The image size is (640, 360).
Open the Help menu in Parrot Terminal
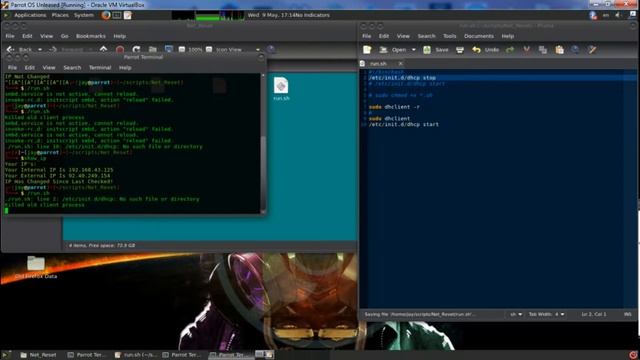coord(125,68)
